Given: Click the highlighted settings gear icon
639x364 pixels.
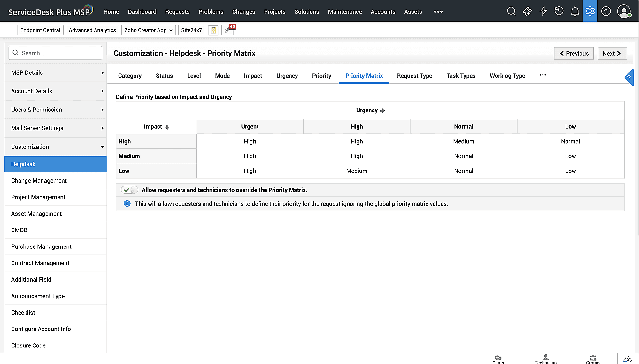Looking at the screenshot, I should tap(590, 11).
